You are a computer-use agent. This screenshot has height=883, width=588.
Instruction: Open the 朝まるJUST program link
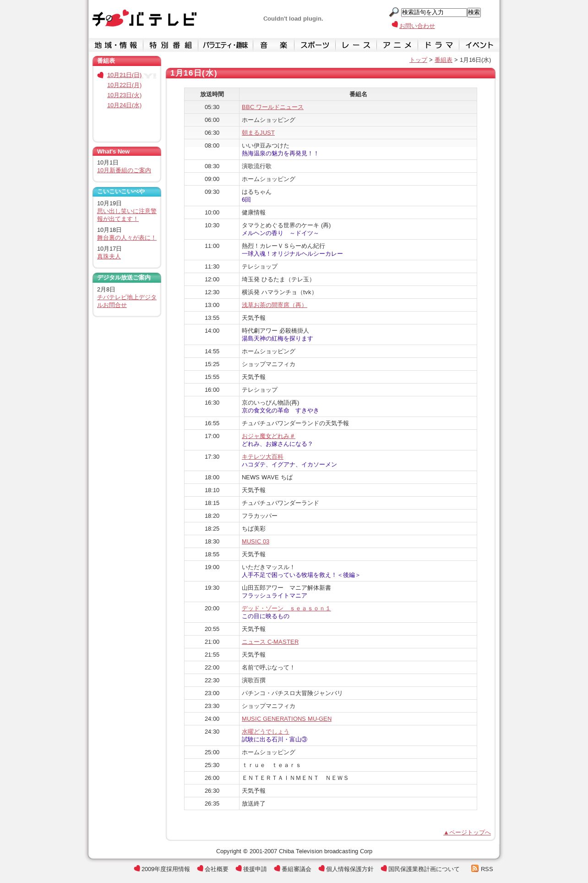(x=258, y=133)
